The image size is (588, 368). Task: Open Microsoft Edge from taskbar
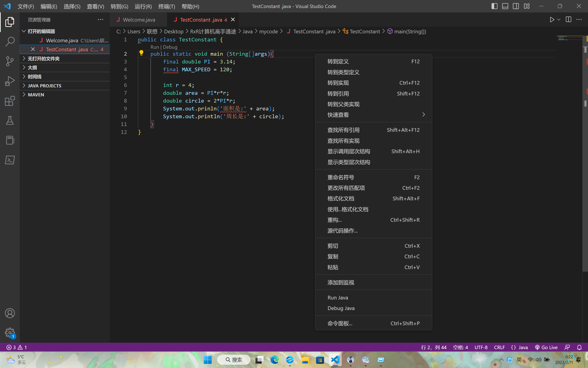point(274,360)
